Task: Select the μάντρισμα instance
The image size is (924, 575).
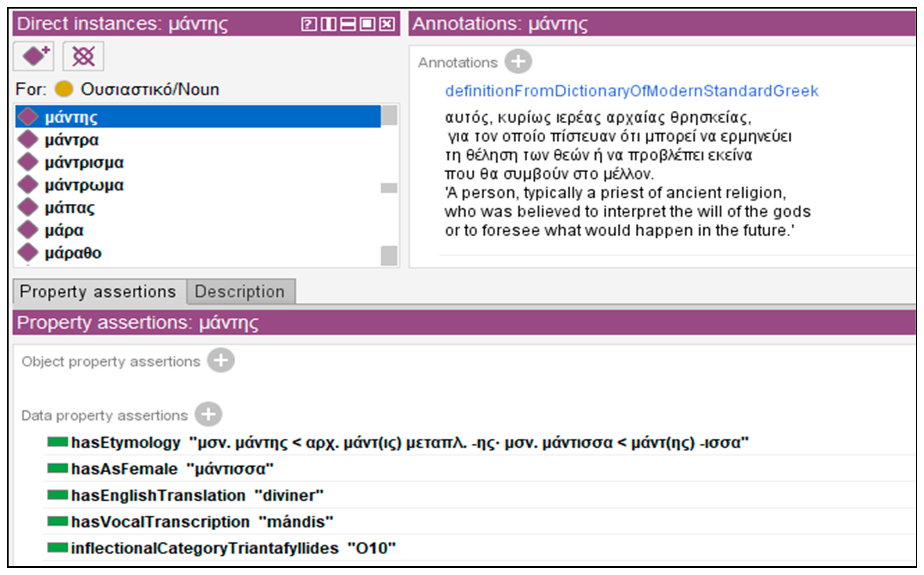Action: coord(84,163)
